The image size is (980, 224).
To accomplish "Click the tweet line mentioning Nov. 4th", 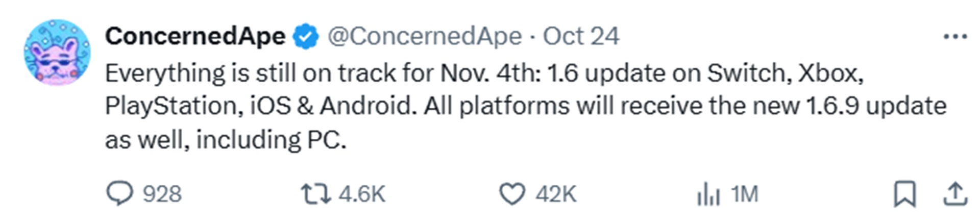I will tap(484, 73).
